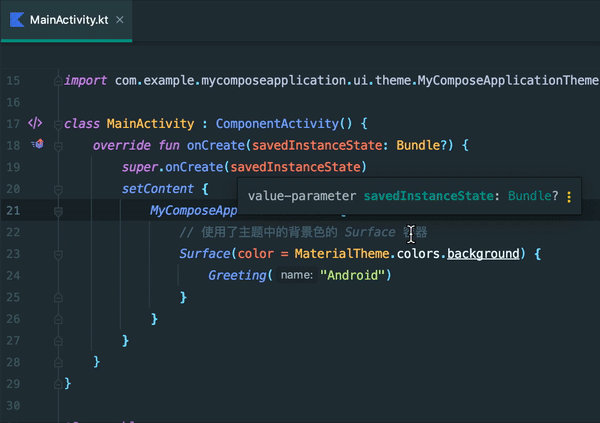Click the fold end marker on line 26
This screenshot has width=600, height=423.
click(58, 319)
